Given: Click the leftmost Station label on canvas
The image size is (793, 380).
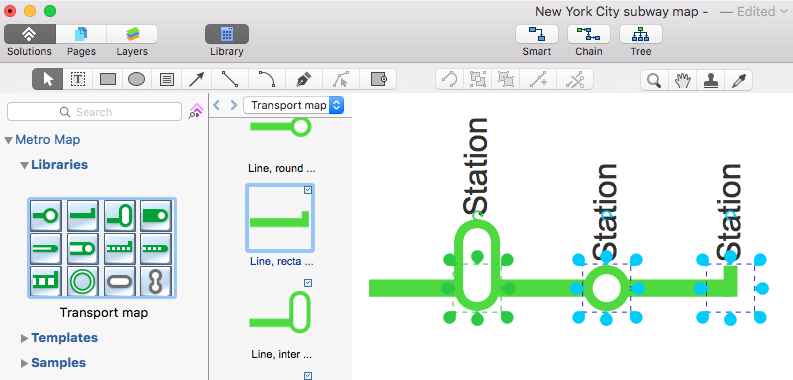Looking at the screenshot, I should click(475, 165).
